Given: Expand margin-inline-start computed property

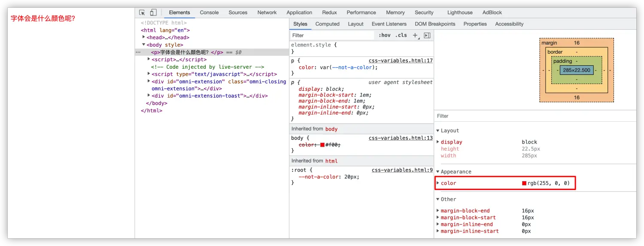Looking at the screenshot, I should tap(438, 231).
